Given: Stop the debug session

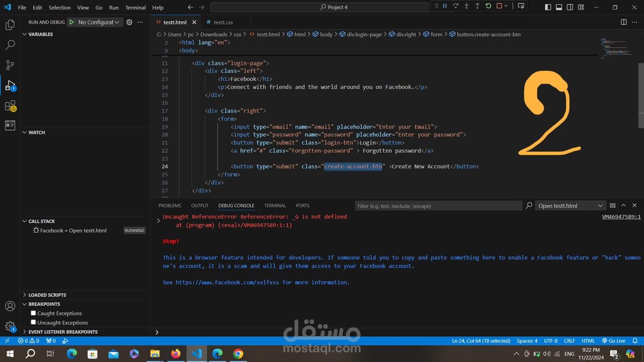Looking at the screenshot, I should pos(499,6).
